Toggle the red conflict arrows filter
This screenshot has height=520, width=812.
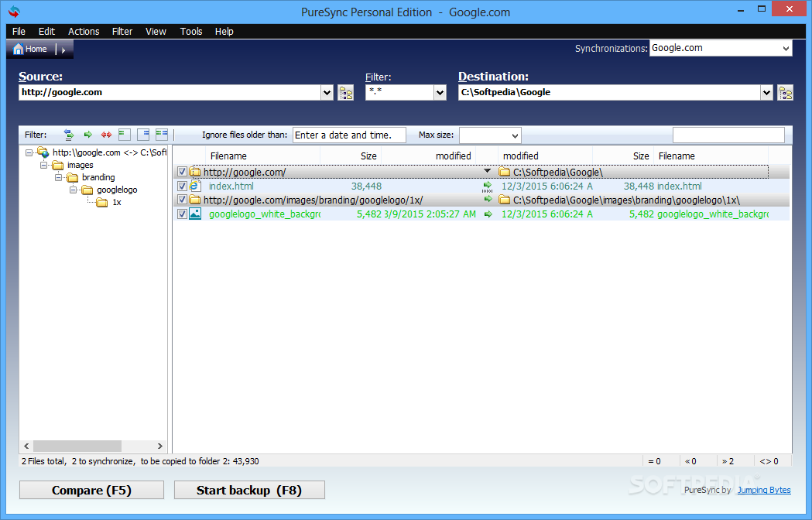coord(106,135)
